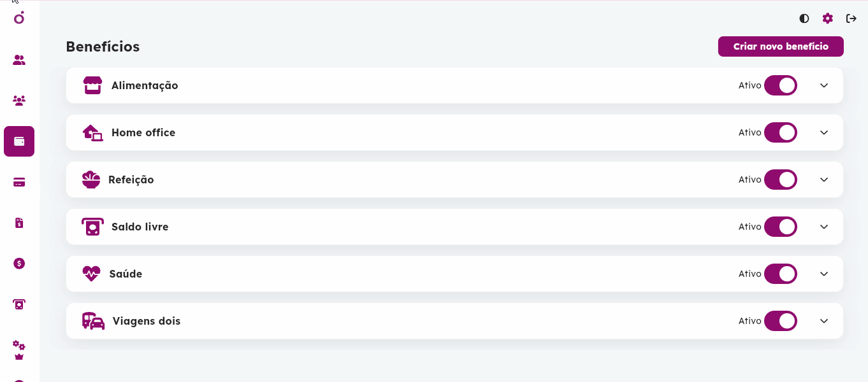Expand the Viagens dois chevron
The image size is (868, 382).
coord(824,321)
